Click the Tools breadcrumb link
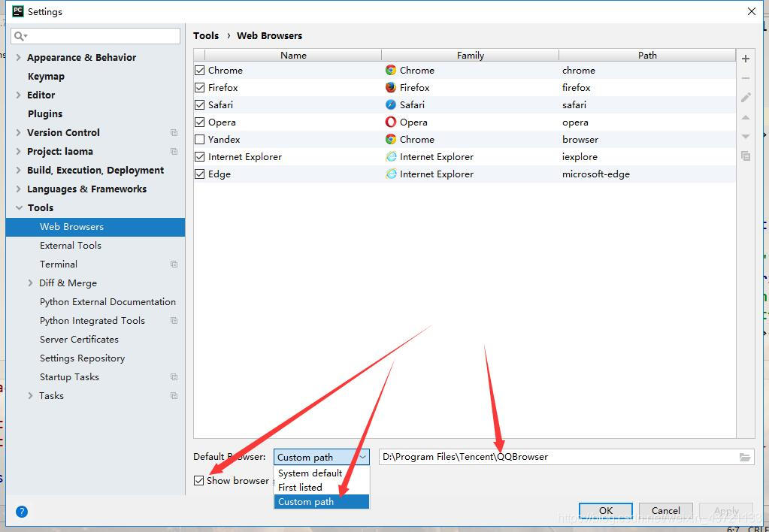 tap(206, 36)
